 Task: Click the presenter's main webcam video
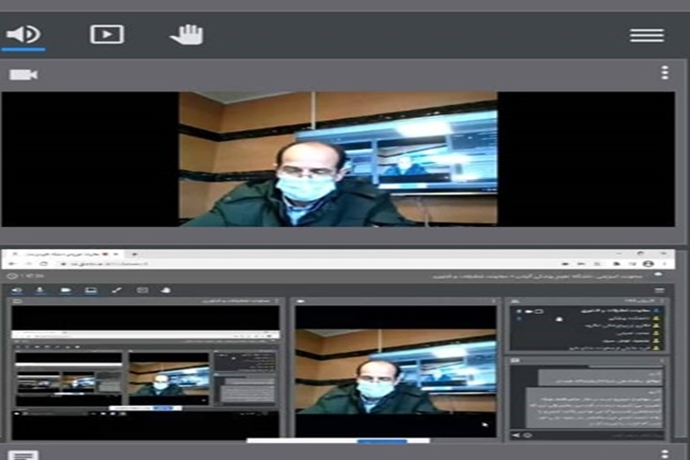(337, 160)
